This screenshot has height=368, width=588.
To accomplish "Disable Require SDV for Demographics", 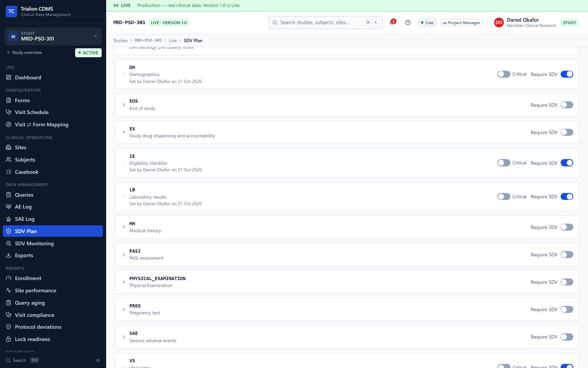I will click(567, 74).
